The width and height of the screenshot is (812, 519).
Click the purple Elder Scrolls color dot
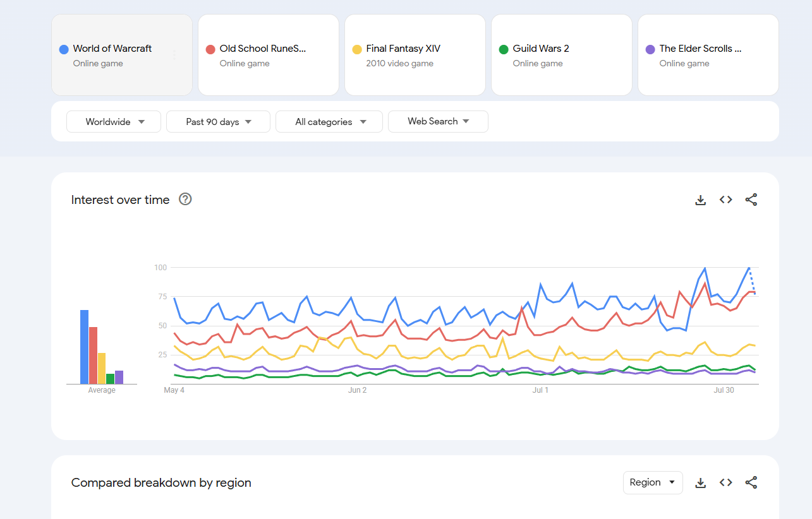click(x=650, y=49)
